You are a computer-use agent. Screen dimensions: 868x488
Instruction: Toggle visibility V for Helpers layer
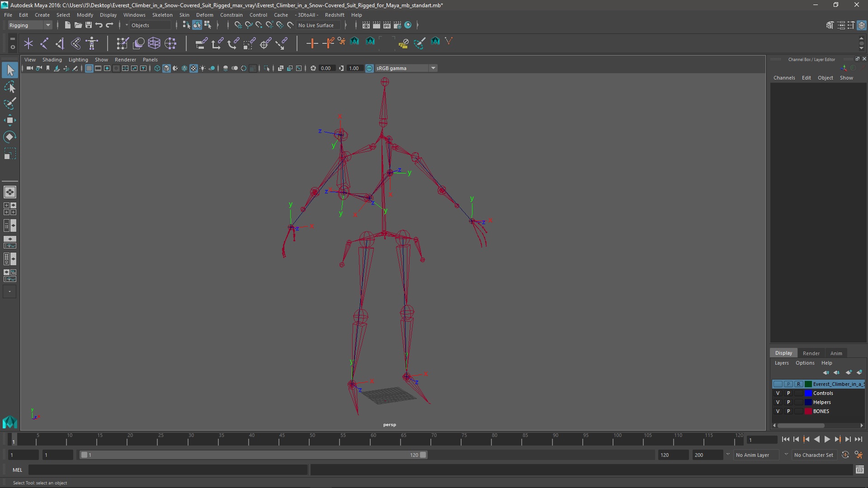(778, 402)
